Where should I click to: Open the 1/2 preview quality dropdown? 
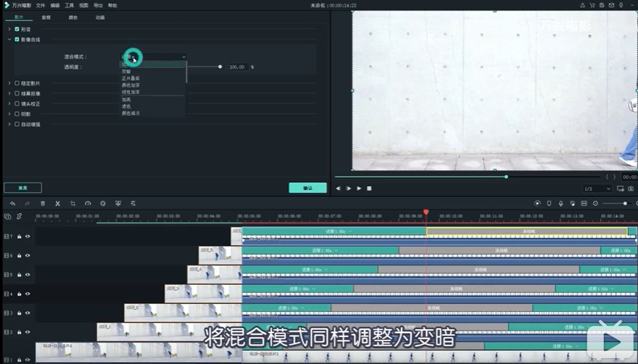click(597, 188)
